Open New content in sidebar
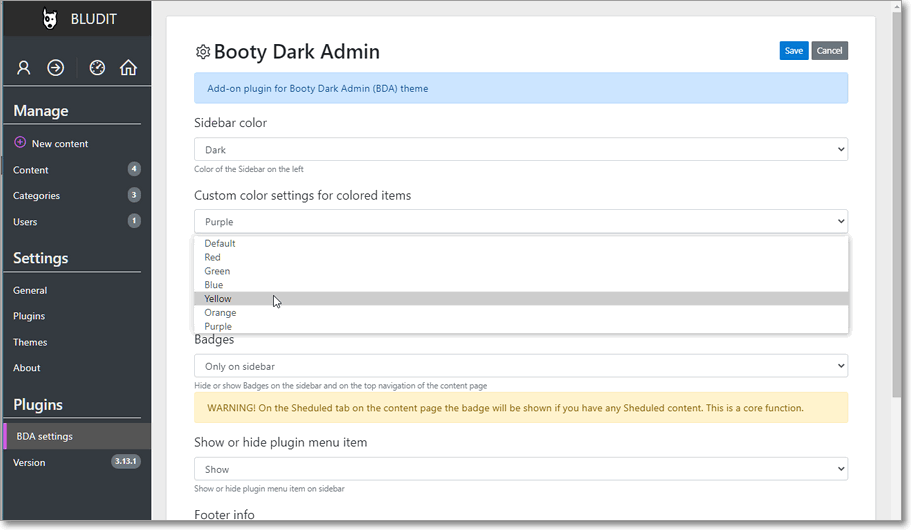This screenshot has height=530, width=911. [x=60, y=144]
